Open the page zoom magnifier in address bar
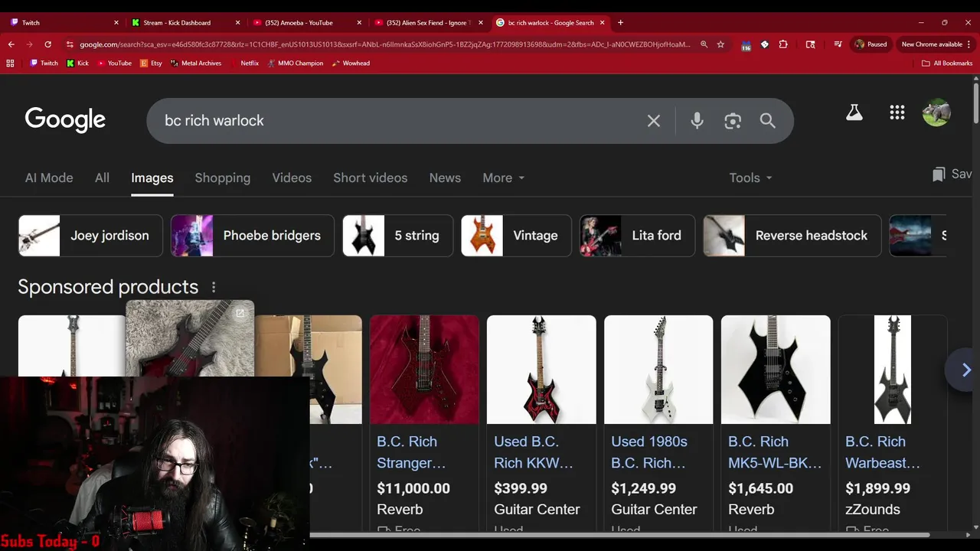The height and width of the screenshot is (551, 980). point(704,44)
